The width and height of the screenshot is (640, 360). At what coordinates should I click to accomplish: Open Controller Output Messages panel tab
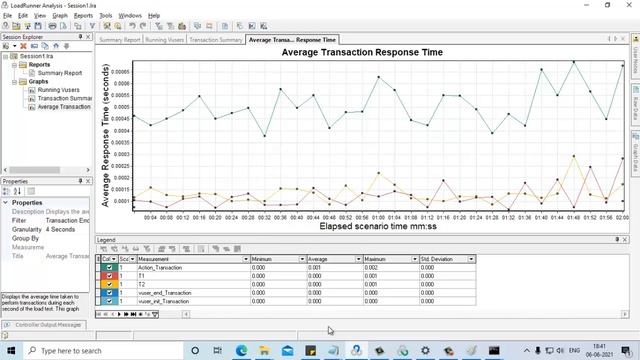pos(44,325)
